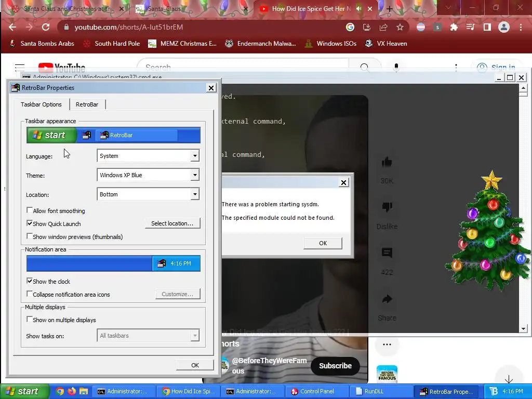Click the YouTube search input field
This screenshot has width=532, height=399.
243,67
